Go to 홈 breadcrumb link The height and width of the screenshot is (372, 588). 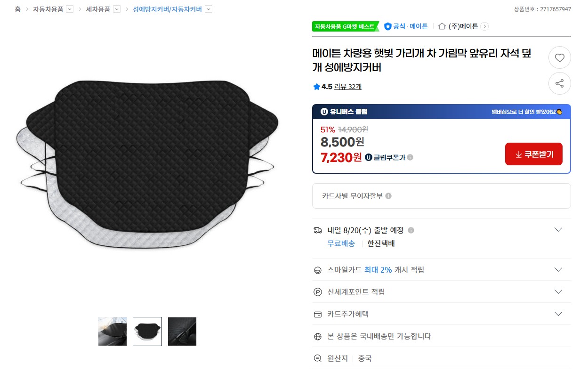18,9
